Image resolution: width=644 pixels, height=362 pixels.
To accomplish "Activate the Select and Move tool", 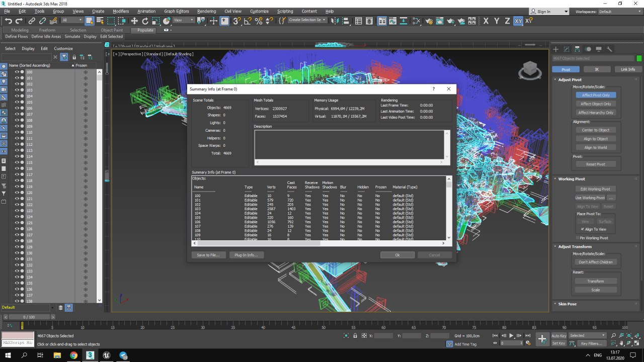I will click(134, 21).
